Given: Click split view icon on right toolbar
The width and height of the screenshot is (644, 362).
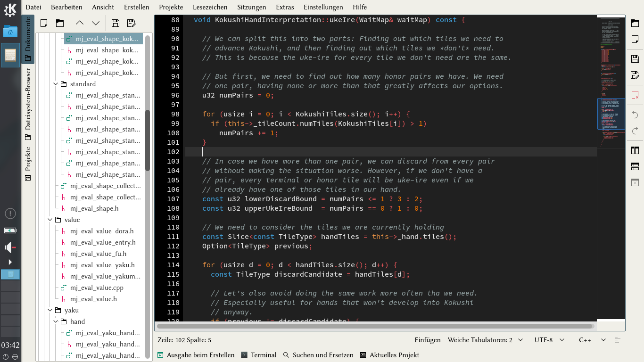Looking at the screenshot, I should [x=635, y=150].
